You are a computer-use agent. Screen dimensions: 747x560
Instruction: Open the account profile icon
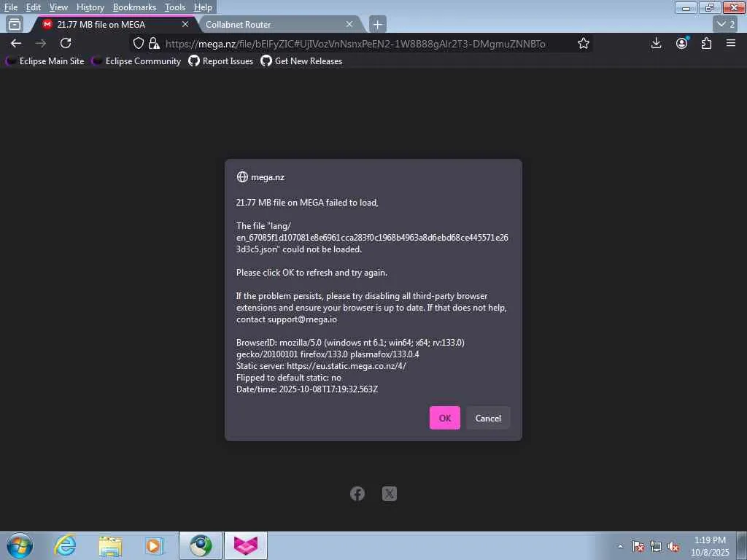tap(682, 43)
